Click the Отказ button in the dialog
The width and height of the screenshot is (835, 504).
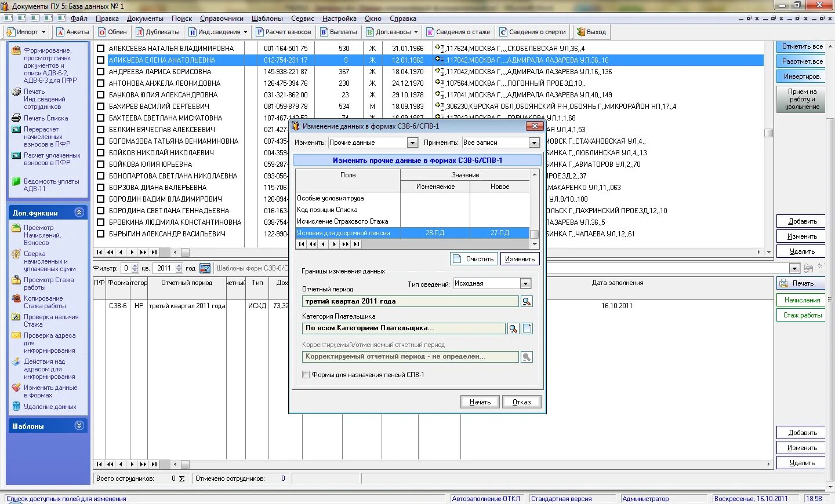pos(521,402)
